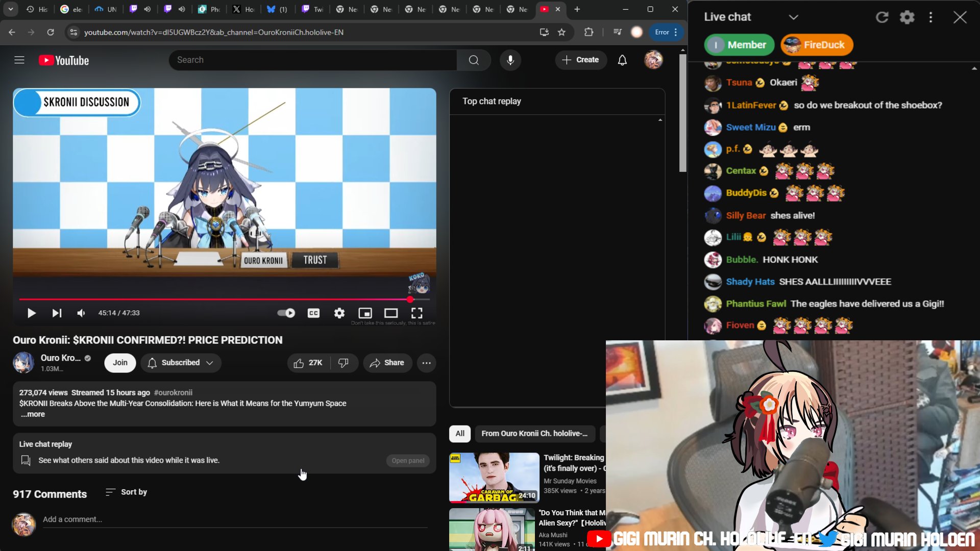
Task: Select From Ouro Kronii Ch. chip
Action: (x=534, y=434)
